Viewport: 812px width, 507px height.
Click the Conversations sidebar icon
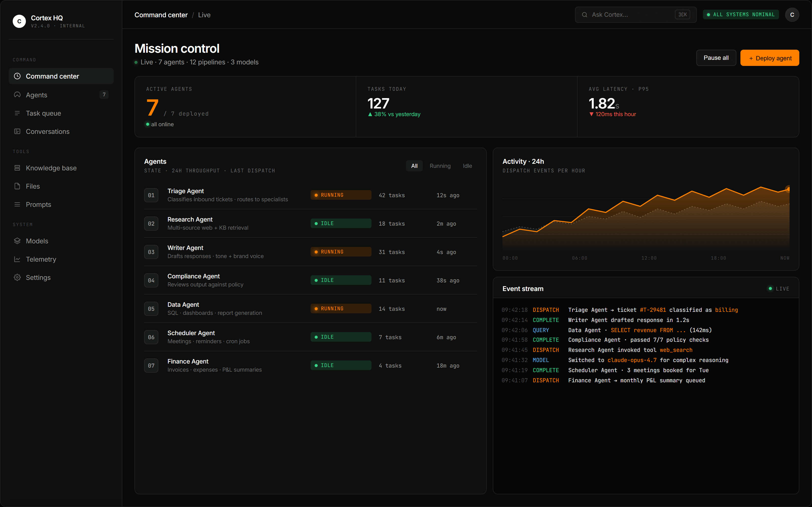click(17, 132)
